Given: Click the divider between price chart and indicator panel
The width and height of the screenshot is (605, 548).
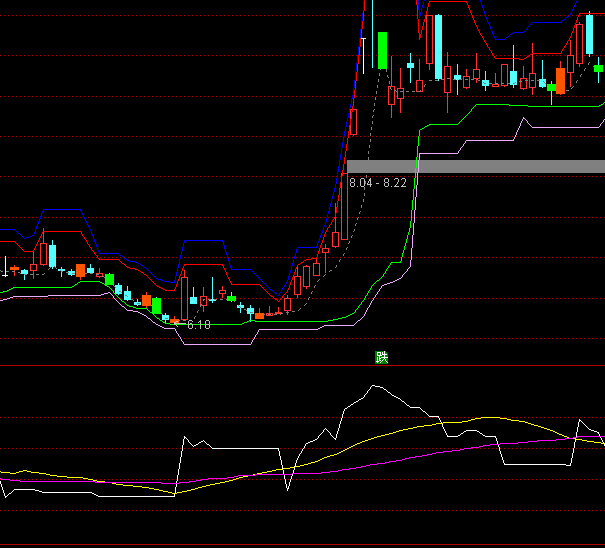Looking at the screenshot, I should click(200, 365).
